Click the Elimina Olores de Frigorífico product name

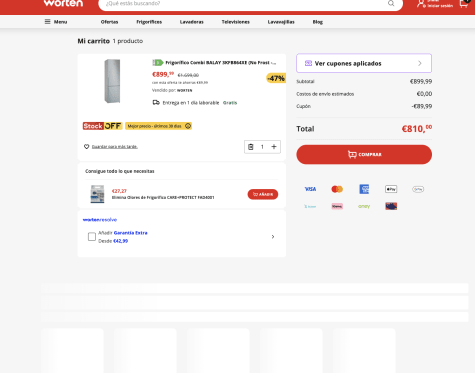tap(163, 197)
